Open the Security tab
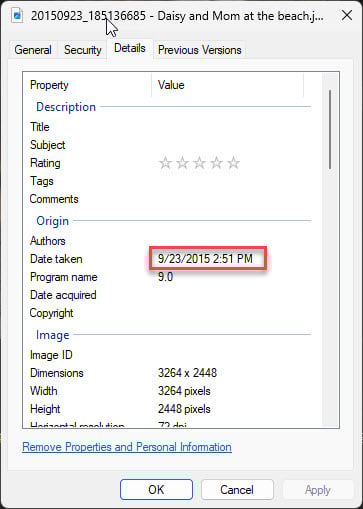Screen dimensions: 363x509 (x=83, y=50)
